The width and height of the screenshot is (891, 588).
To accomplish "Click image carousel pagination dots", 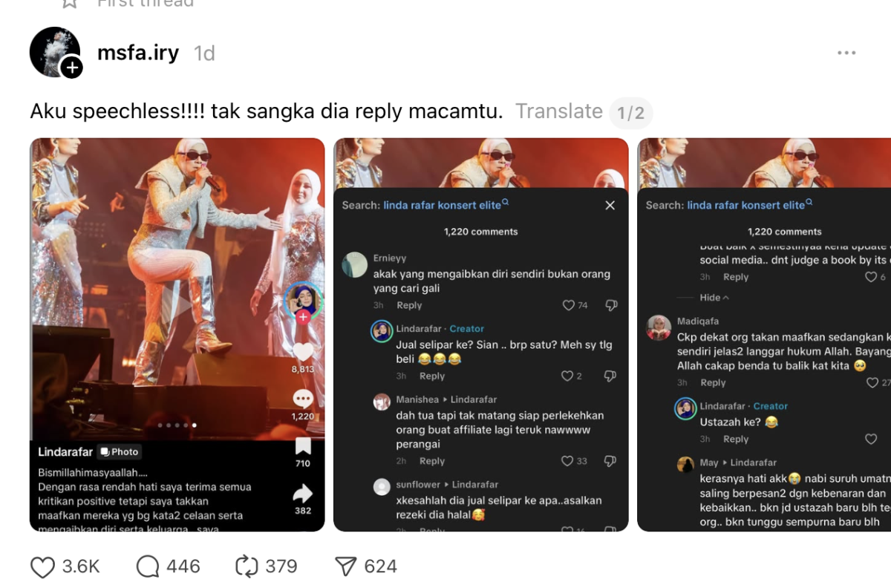I will [x=177, y=425].
